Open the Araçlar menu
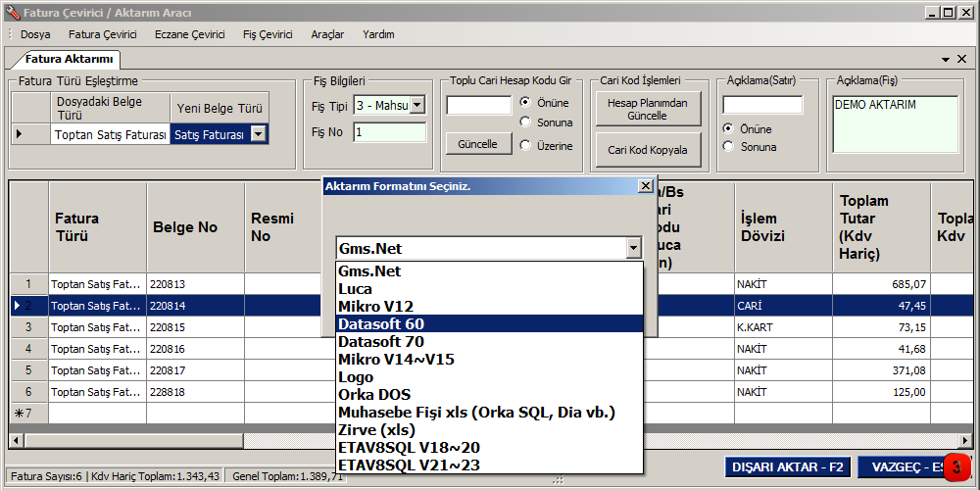 [327, 34]
